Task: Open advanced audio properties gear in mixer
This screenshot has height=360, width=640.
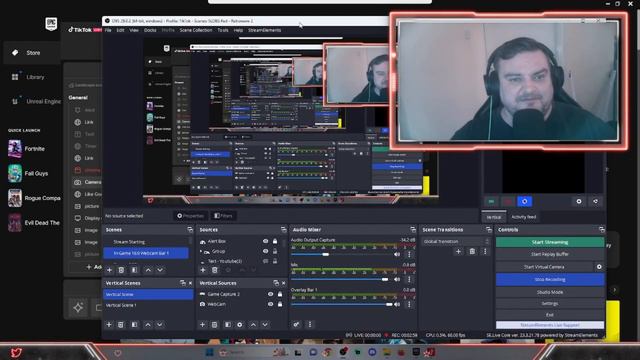Action: pyautogui.click(x=296, y=324)
